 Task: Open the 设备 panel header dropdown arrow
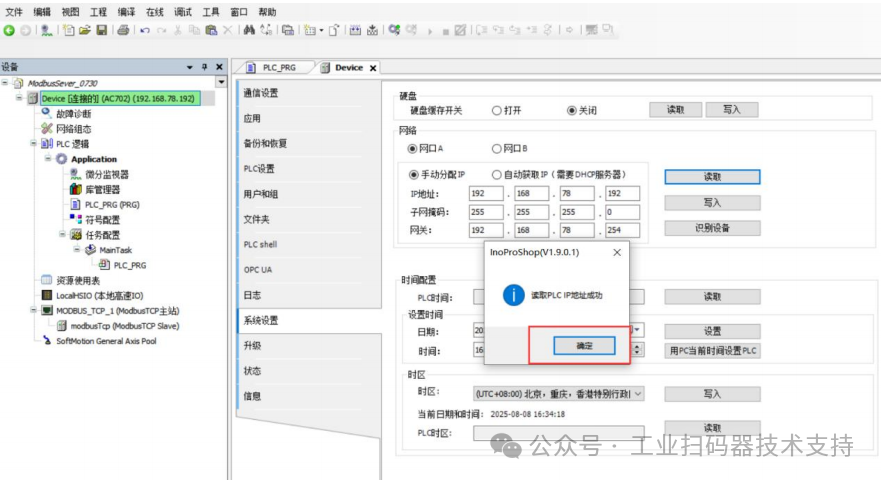[x=189, y=67]
